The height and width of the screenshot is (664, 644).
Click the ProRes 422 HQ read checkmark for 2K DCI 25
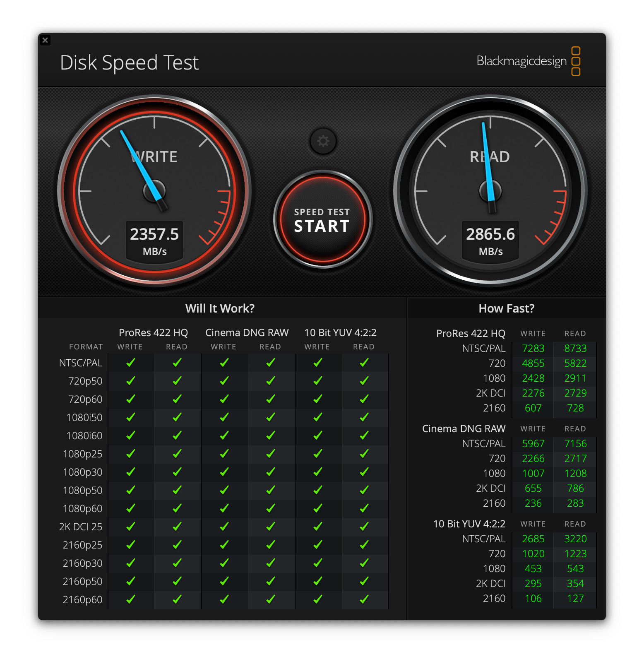pos(177,527)
